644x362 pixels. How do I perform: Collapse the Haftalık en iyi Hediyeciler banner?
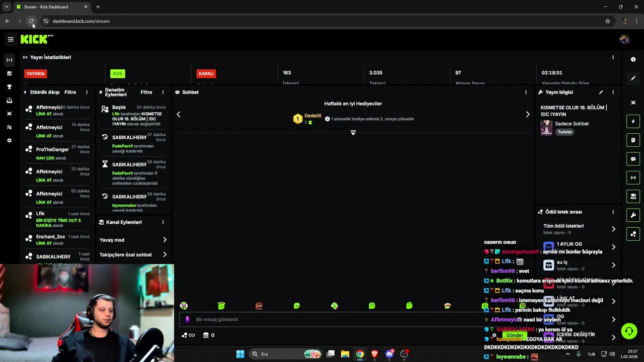click(353, 133)
